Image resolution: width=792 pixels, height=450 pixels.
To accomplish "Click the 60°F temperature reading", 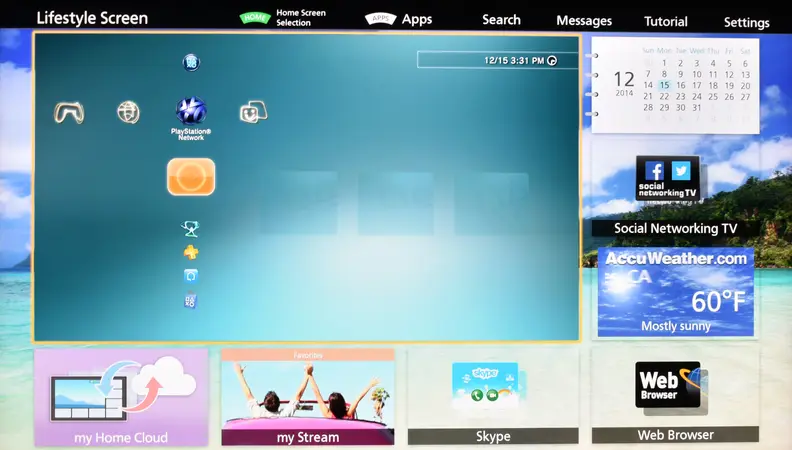I will [718, 302].
